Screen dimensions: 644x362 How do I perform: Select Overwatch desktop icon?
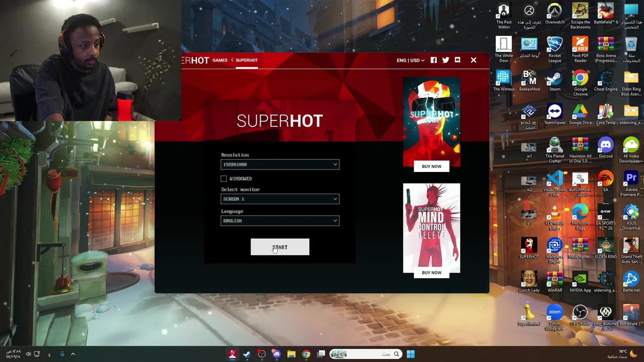point(555,14)
